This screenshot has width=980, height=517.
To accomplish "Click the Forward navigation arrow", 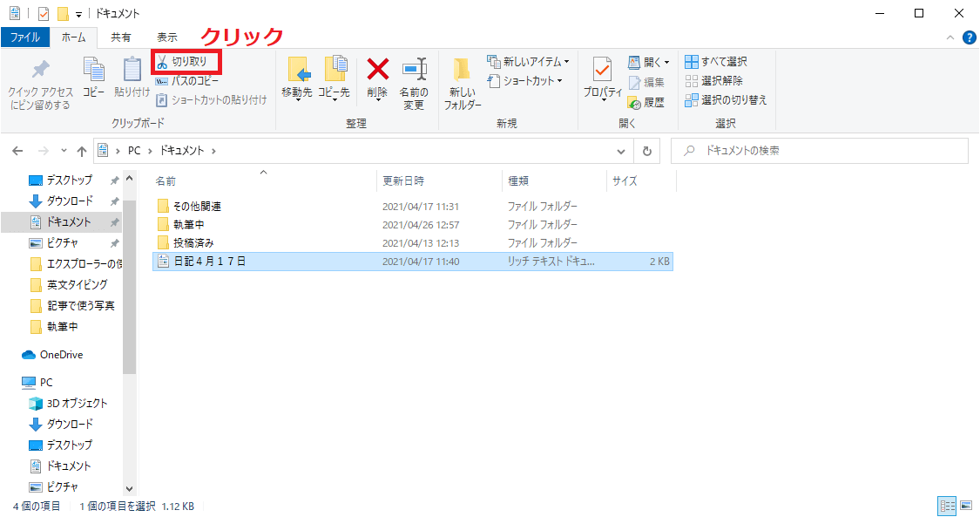I will 44,151.
